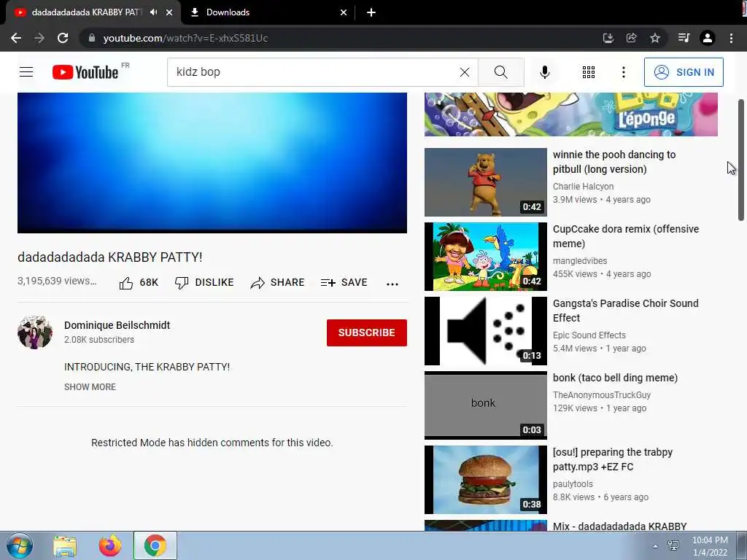
Task: Go forward with browser forward arrow
Action: tap(39, 38)
